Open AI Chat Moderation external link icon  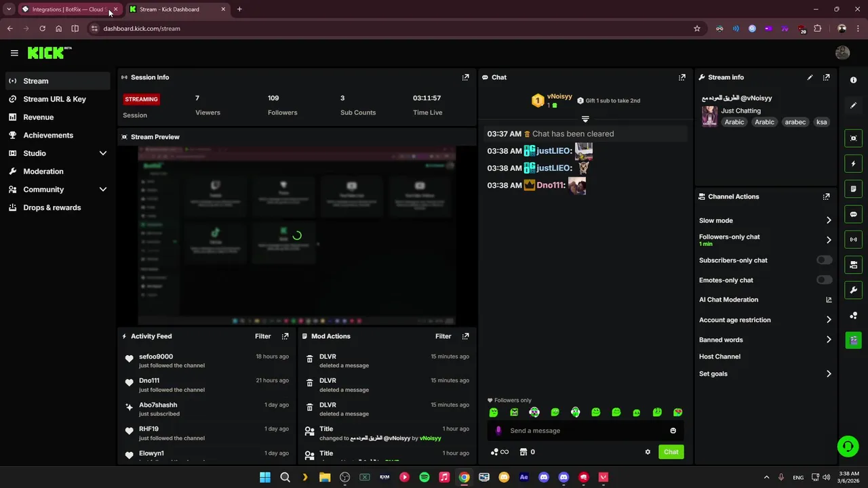(829, 300)
